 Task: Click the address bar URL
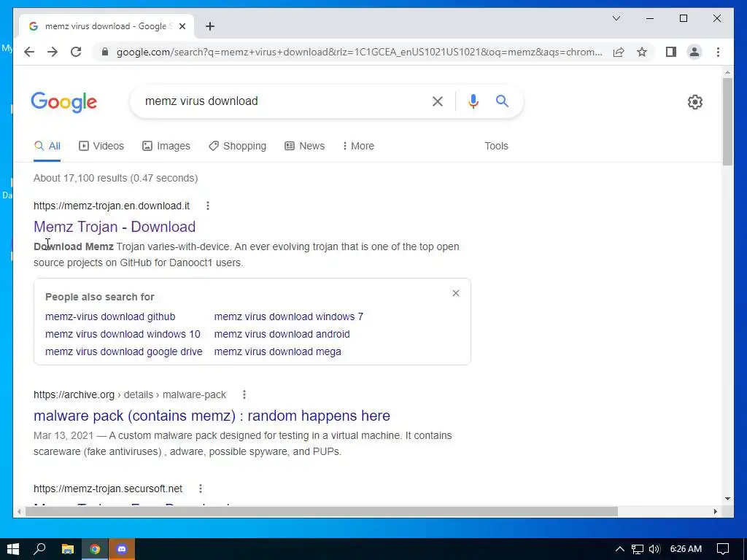359,52
